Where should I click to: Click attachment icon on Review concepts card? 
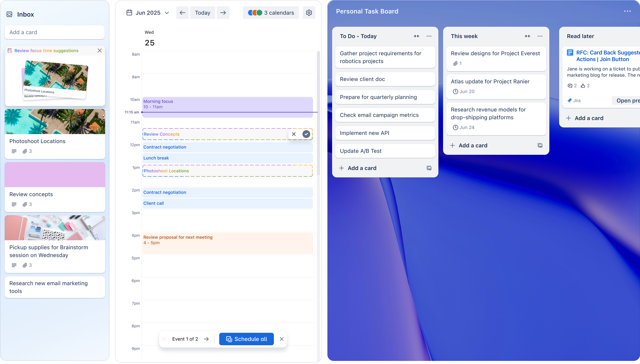click(x=25, y=204)
